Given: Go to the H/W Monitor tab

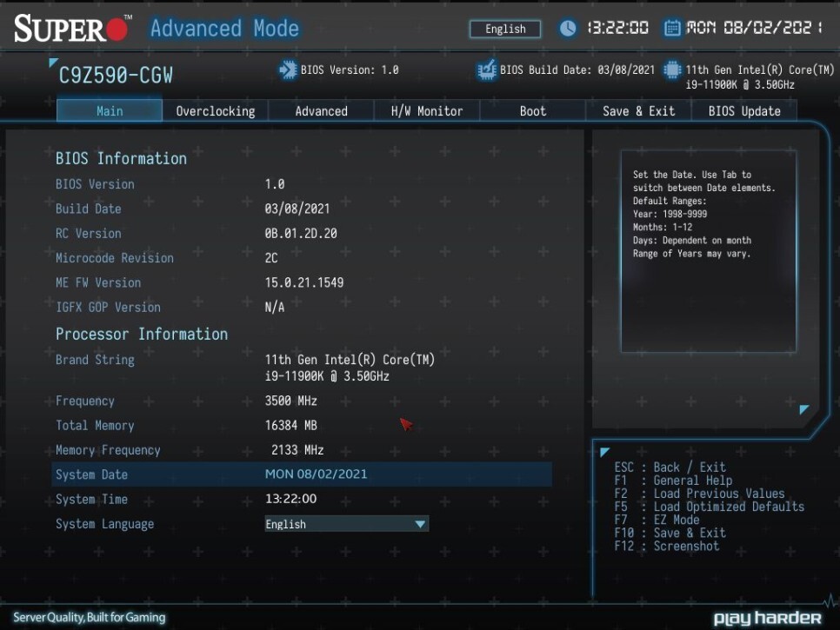Looking at the screenshot, I should tap(426, 111).
